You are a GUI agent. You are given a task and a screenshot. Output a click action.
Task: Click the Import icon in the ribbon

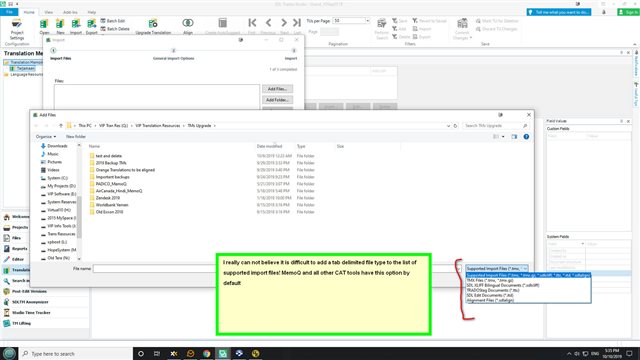tap(76, 26)
